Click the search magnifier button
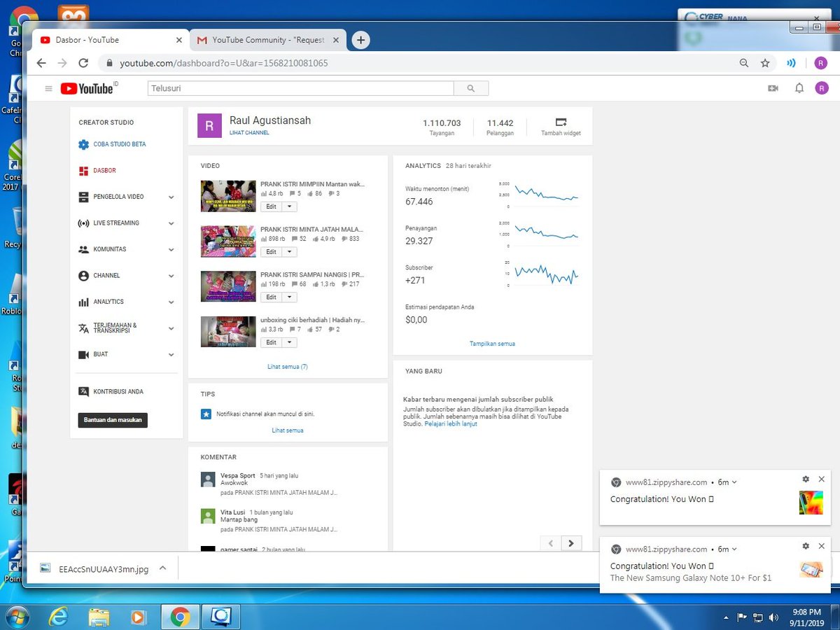Image resolution: width=840 pixels, height=630 pixels. coord(471,88)
